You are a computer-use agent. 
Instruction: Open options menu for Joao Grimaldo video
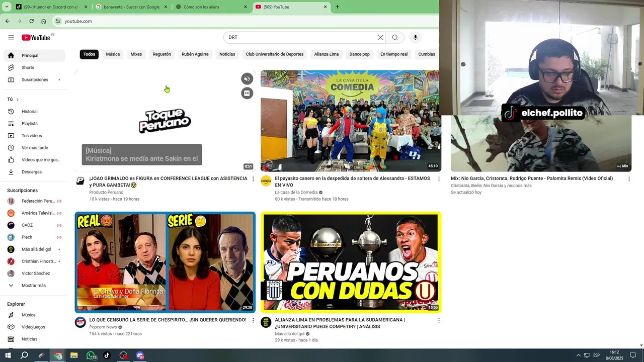pos(253,179)
